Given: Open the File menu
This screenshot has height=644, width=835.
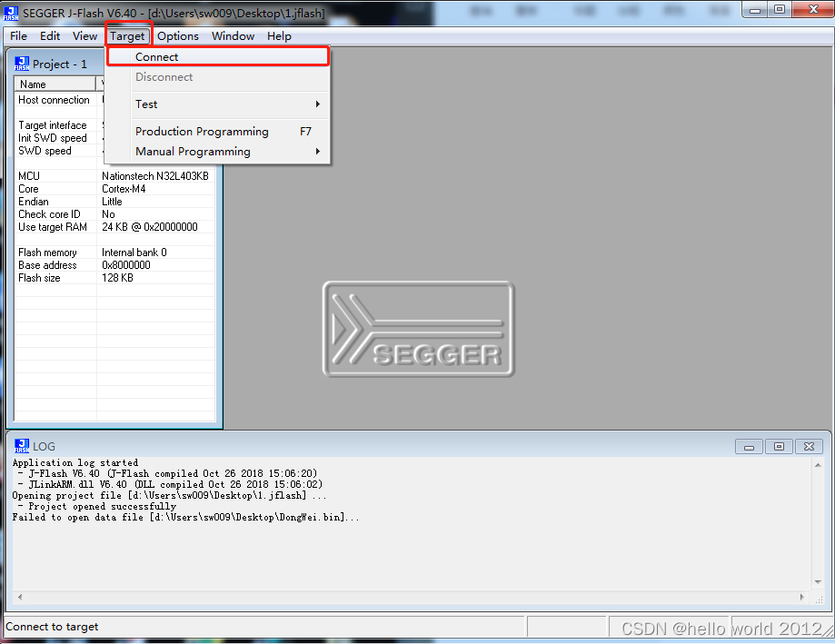Looking at the screenshot, I should coord(19,36).
